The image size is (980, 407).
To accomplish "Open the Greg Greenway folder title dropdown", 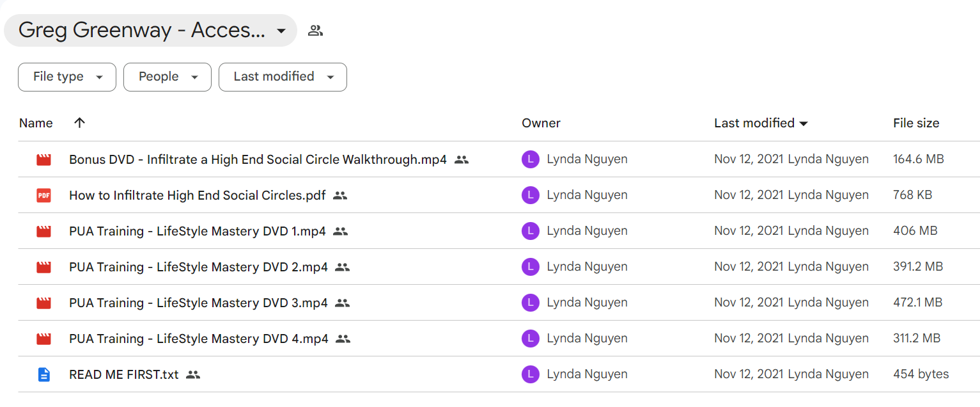I will tap(150, 30).
